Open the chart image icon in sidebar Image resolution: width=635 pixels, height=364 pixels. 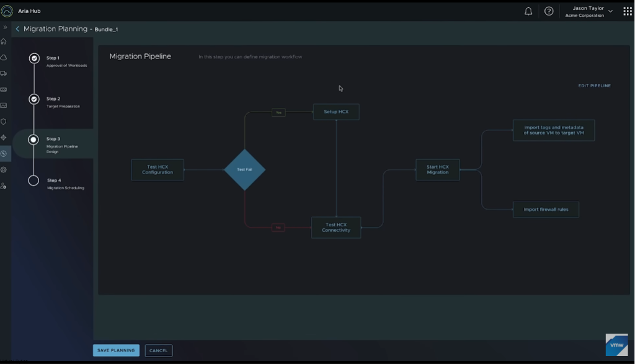(x=4, y=105)
